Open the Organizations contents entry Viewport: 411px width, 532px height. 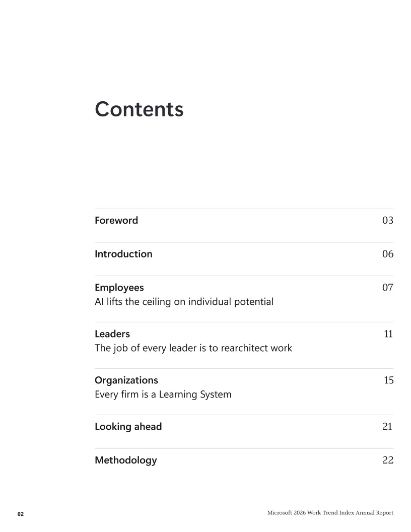click(x=126, y=380)
